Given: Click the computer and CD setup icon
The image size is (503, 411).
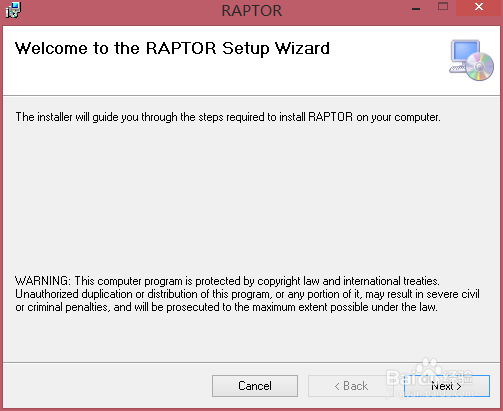Looking at the screenshot, I should tap(471, 60).
